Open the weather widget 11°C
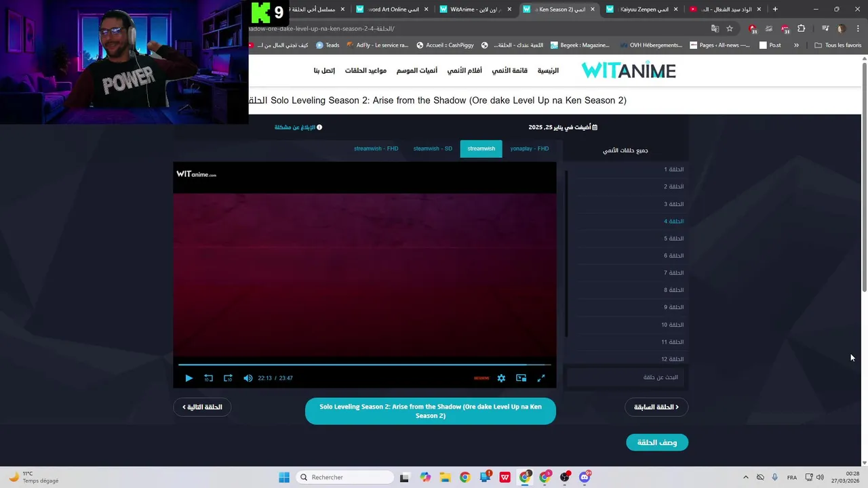868x488 pixels. tap(34, 477)
